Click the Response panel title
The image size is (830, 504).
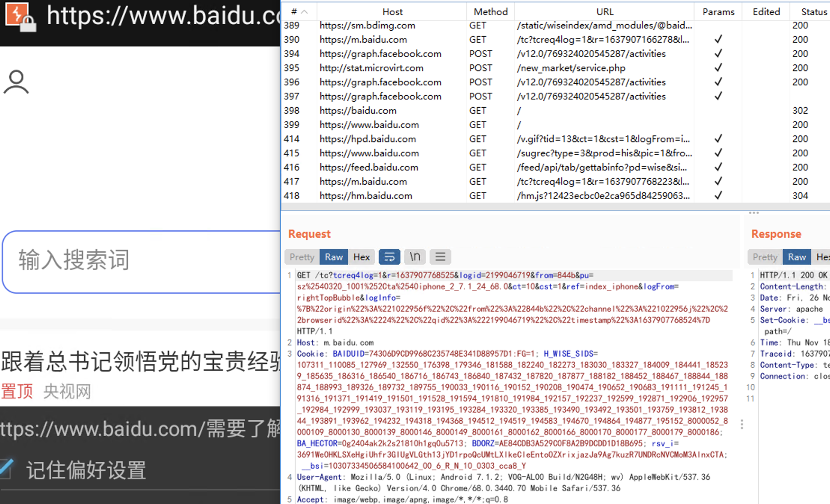[776, 234]
